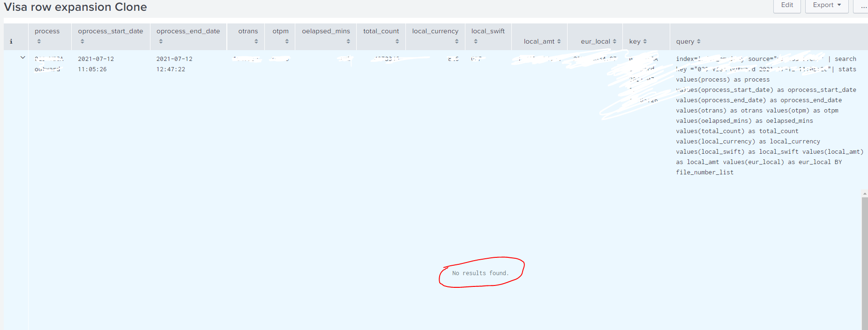Sort table by process column icon
Image resolution: width=868 pixels, height=330 pixels.
click(39, 42)
